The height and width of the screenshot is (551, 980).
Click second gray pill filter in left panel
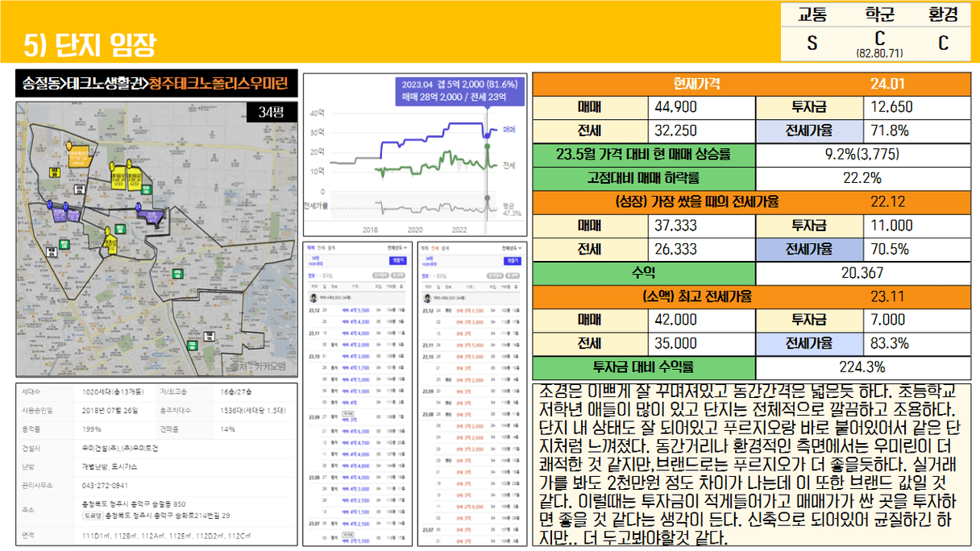(398, 275)
